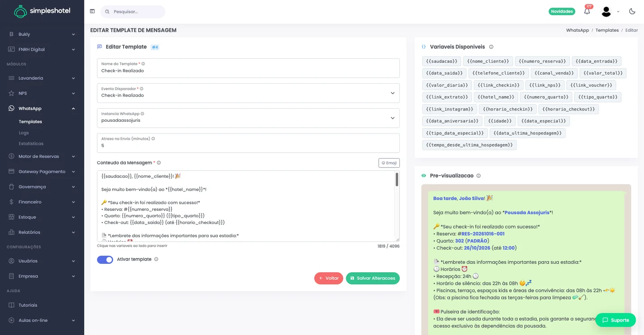Click the Nome do Template field
Screen dimensions: 644x335
tap(248, 68)
